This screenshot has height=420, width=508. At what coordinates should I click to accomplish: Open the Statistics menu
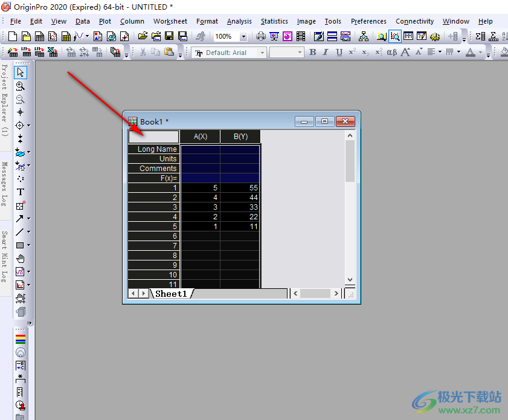coord(274,21)
